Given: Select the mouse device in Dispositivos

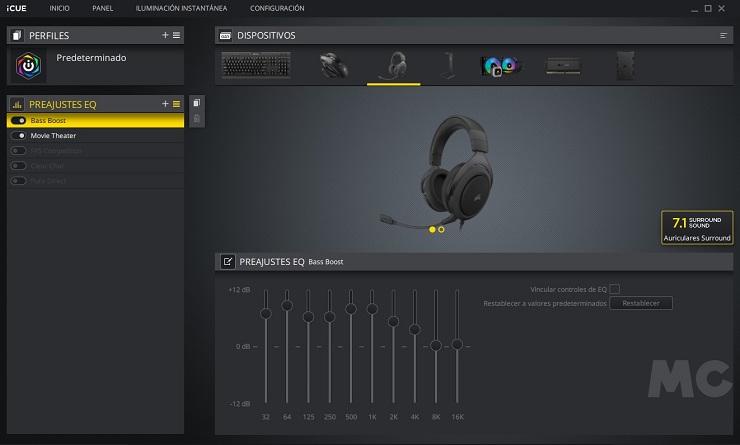Looking at the screenshot, I should tap(333, 66).
